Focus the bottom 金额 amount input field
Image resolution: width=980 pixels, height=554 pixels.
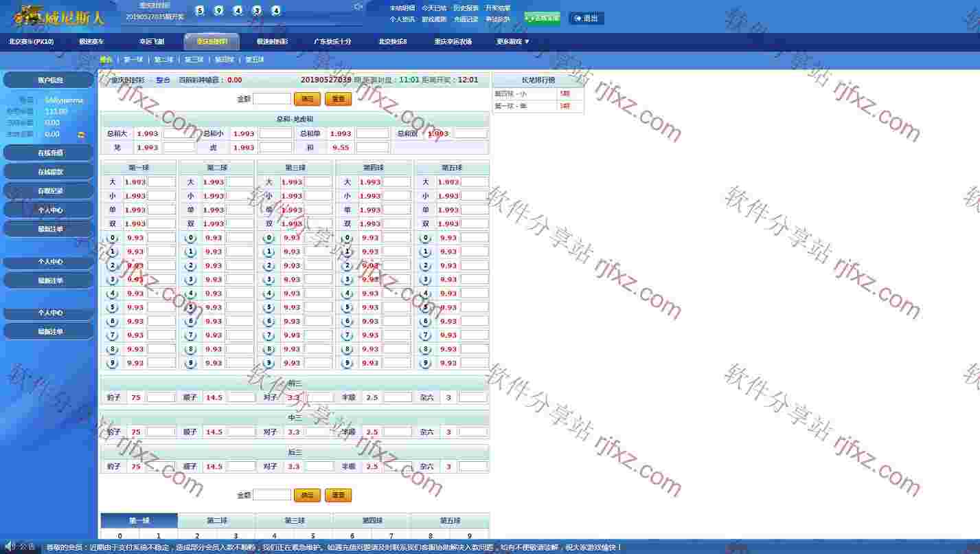coord(272,495)
